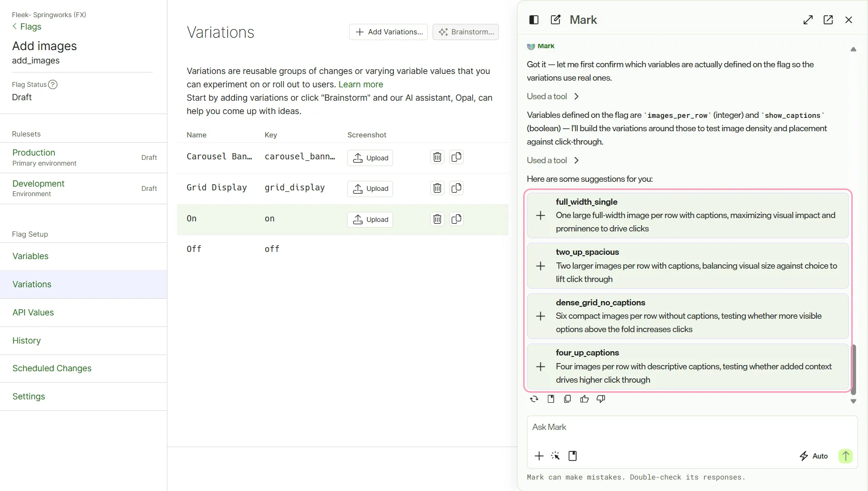Add the four_up_captions suggestion
Screen dimensions: 868x491
(x=540, y=366)
